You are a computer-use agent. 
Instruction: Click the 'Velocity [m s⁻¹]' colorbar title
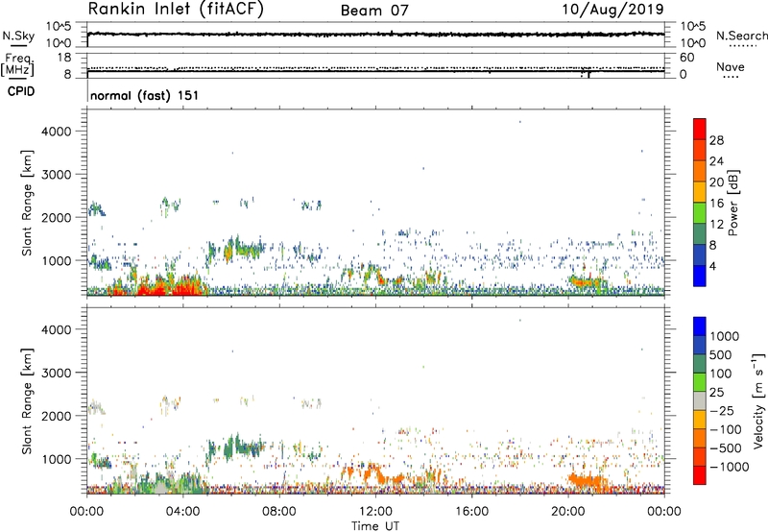pyautogui.click(x=758, y=400)
